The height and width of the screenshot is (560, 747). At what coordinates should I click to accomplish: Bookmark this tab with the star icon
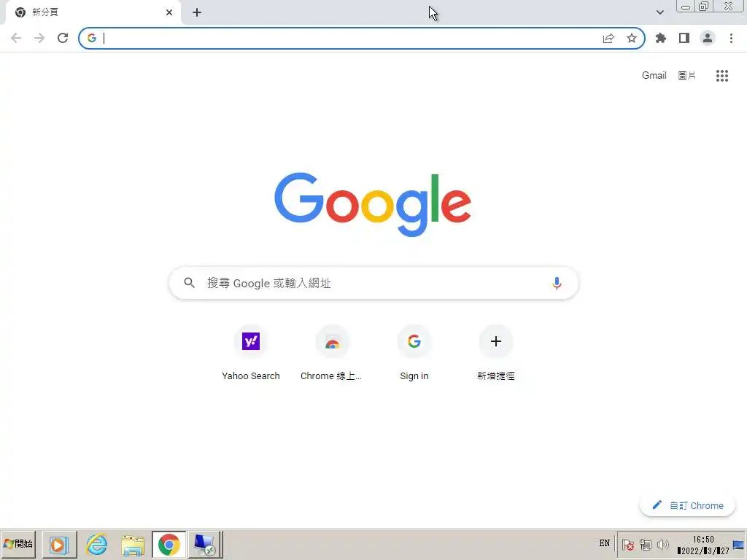click(x=632, y=38)
